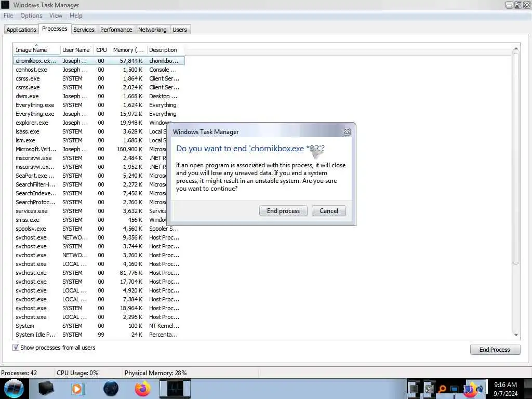Open the View menu
532x399 pixels.
(56, 16)
